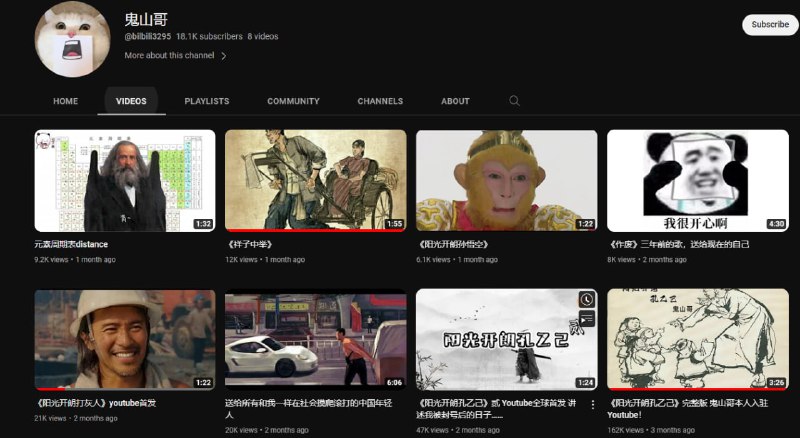Click the @bilbili3295 handle text
800x438 pixels.
click(x=148, y=36)
